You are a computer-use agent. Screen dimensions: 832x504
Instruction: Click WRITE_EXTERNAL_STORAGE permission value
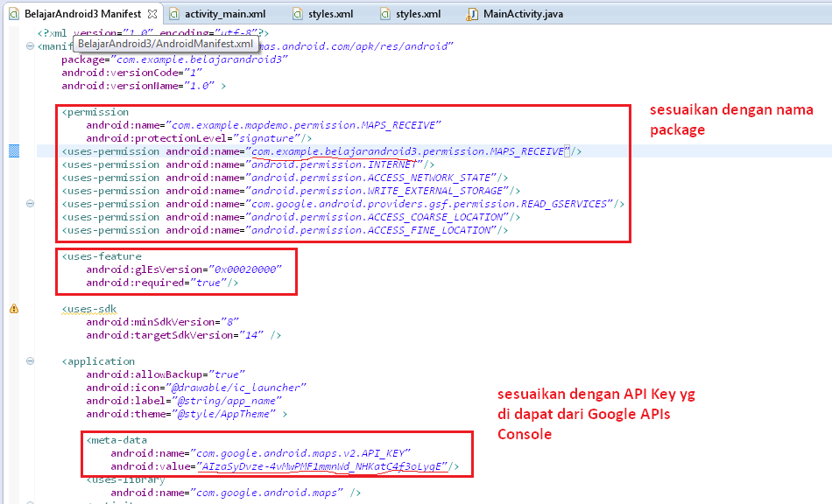(x=377, y=191)
